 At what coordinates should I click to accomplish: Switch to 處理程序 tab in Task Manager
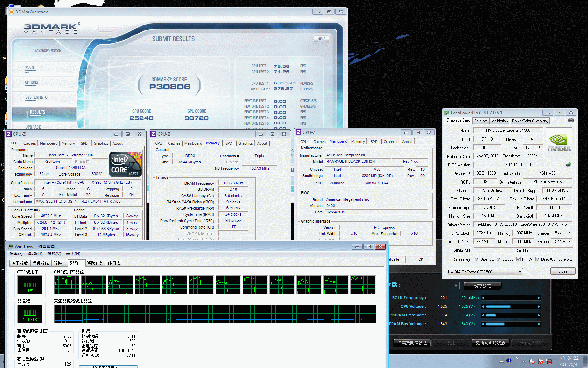(41, 264)
